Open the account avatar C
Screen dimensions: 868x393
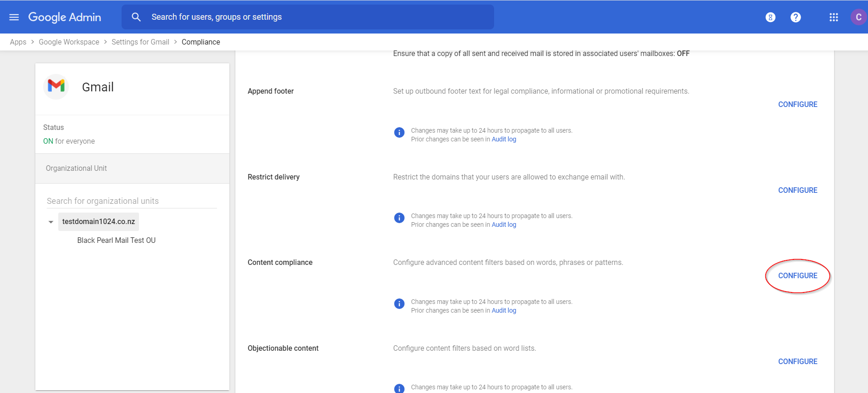(x=858, y=17)
